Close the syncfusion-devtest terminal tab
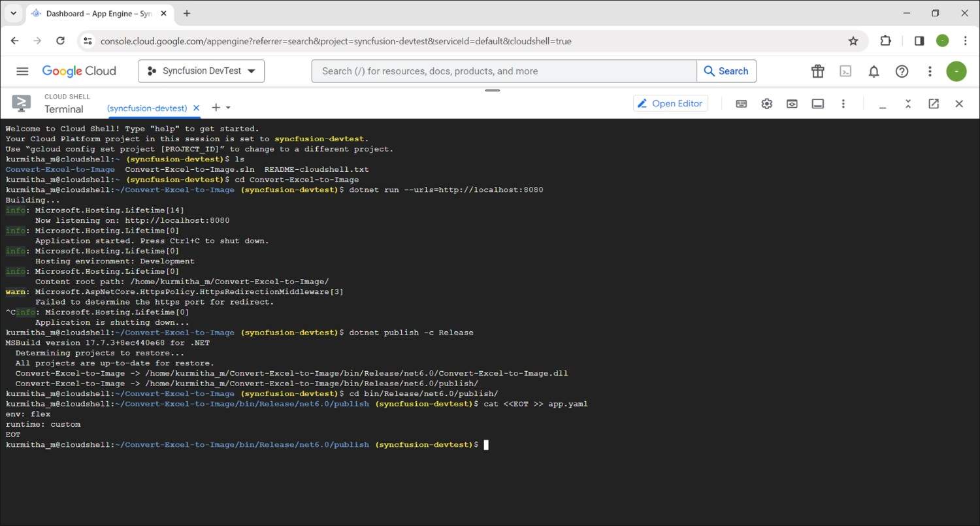The height and width of the screenshot is (526, 980). coord(196,108)
